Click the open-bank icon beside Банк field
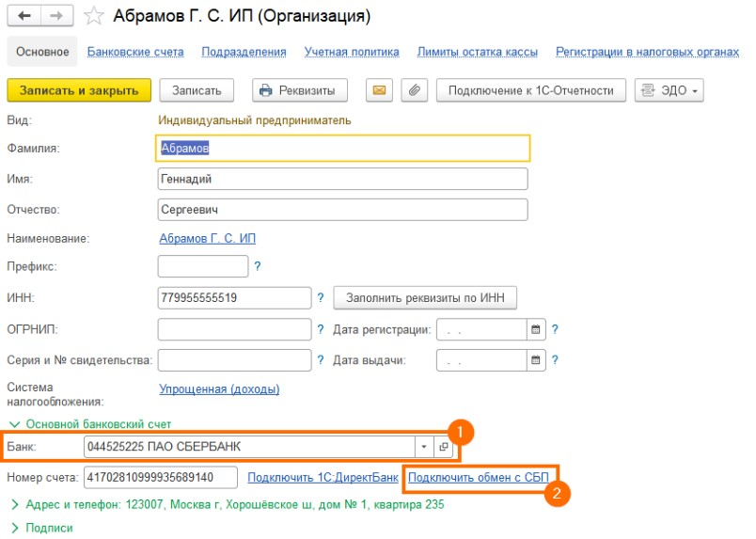The width and height of the screenshot is (756, 539). tap(444, 447)
